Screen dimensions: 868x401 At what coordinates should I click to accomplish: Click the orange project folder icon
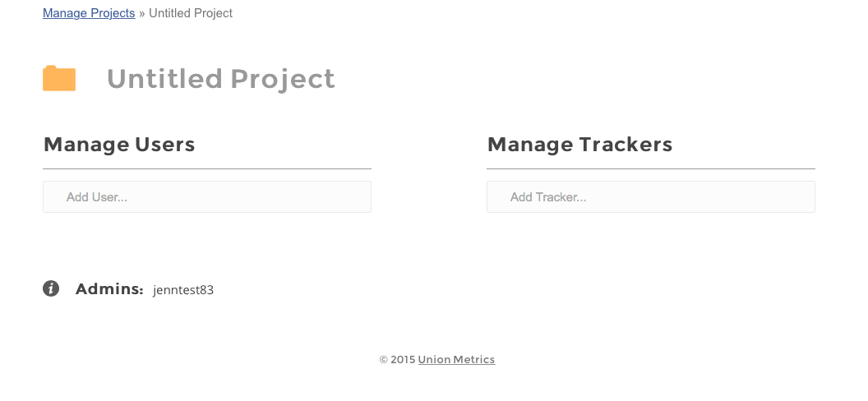click(x=59, y=79)
